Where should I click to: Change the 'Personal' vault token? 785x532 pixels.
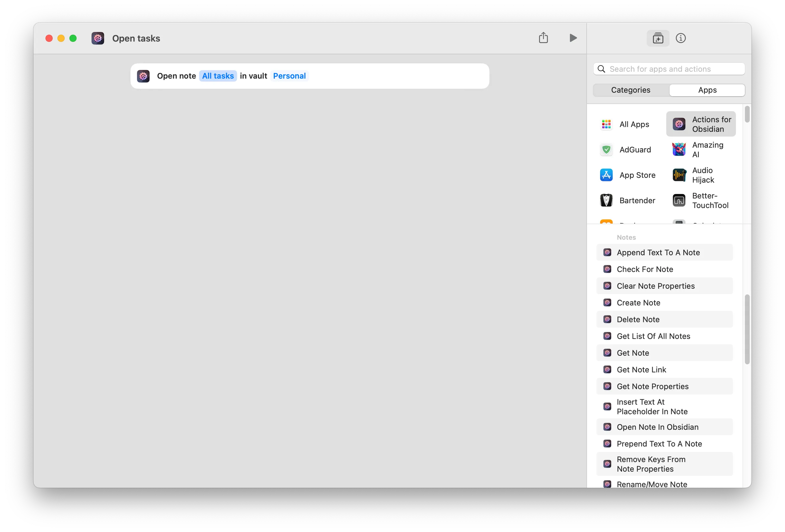point(289,76)
